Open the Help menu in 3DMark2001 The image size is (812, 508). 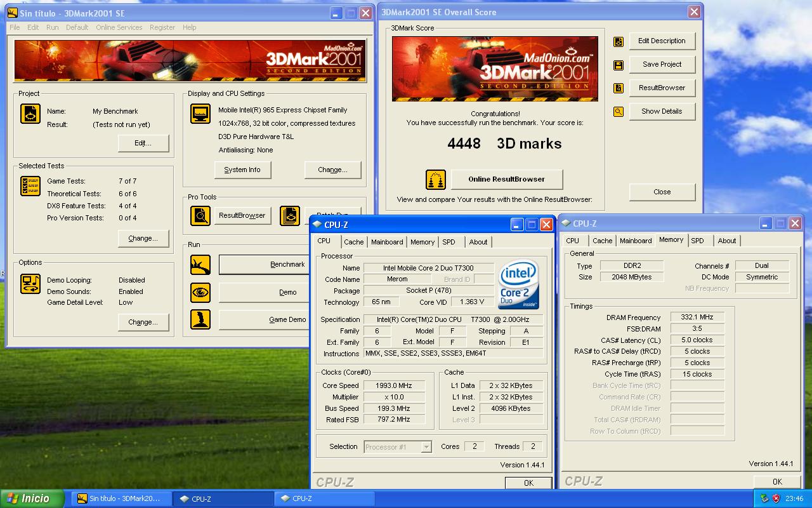[x=189, y=27]
